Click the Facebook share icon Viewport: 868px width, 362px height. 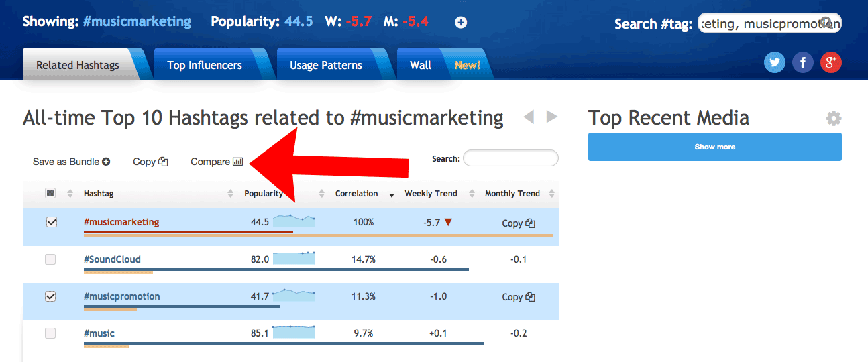(x=802, y=63)
